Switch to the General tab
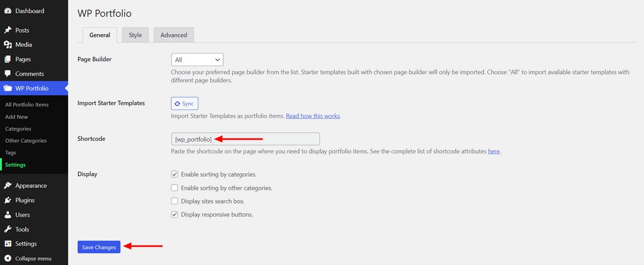Image resolution: width=644 pixels, height=265 pixels. 100,35
